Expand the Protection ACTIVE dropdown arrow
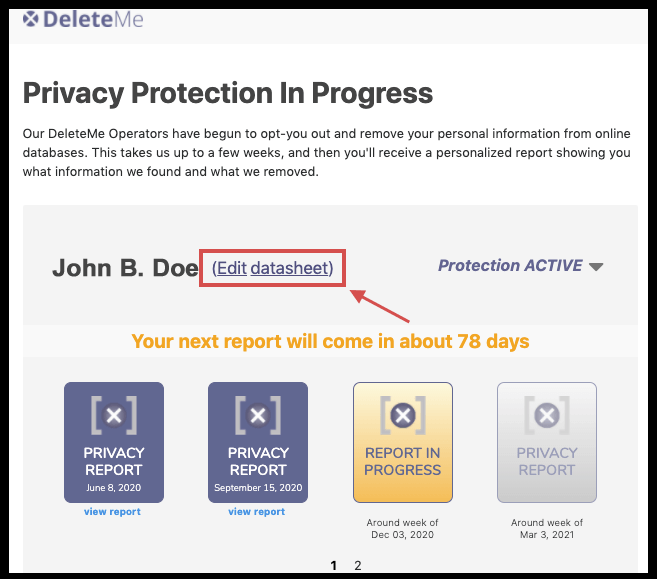This screenshot has width=657, height=579. [x=596, y=267]
